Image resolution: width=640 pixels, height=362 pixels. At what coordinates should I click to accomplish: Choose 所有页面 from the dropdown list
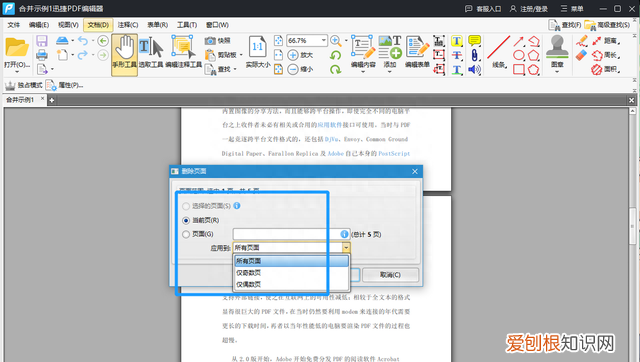(291, 261)
